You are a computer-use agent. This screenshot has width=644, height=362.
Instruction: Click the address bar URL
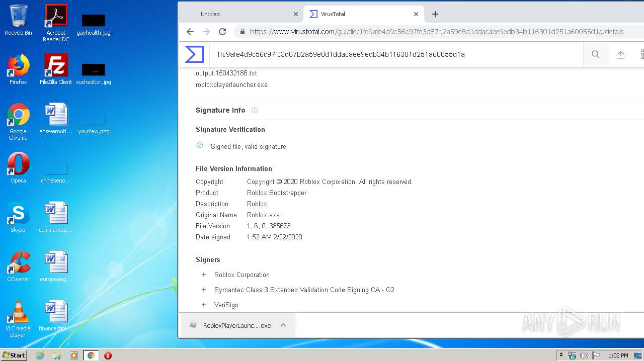tap(437, 32)
